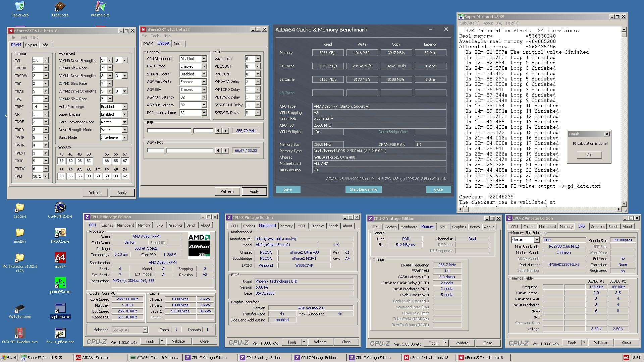Viewport: 644px width, 362px height.
Task: Click FSB right arrow step button
Action: pyautogui.click(x=226, y=131)
